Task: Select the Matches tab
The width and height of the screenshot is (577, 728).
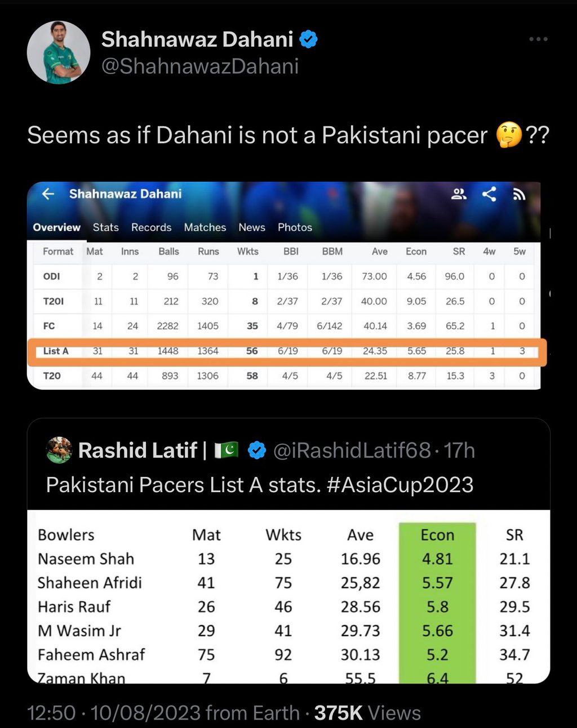Action: click(205, 227)
